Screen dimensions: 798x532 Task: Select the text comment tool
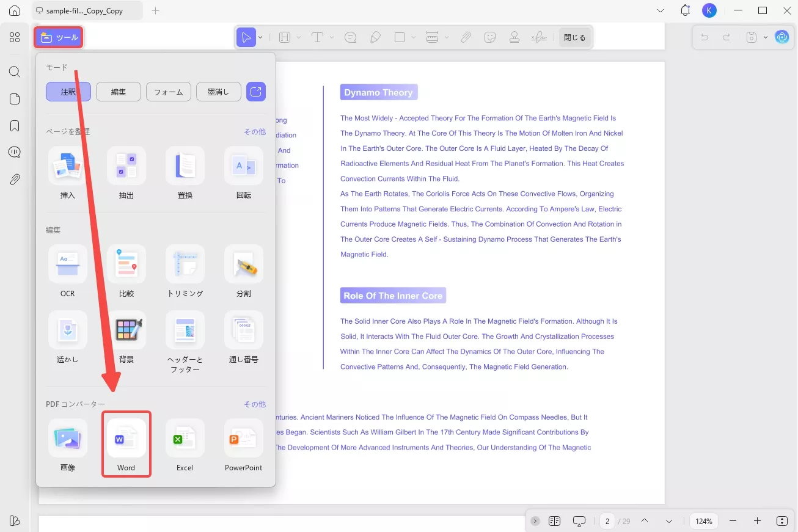[x=317, y=37]
